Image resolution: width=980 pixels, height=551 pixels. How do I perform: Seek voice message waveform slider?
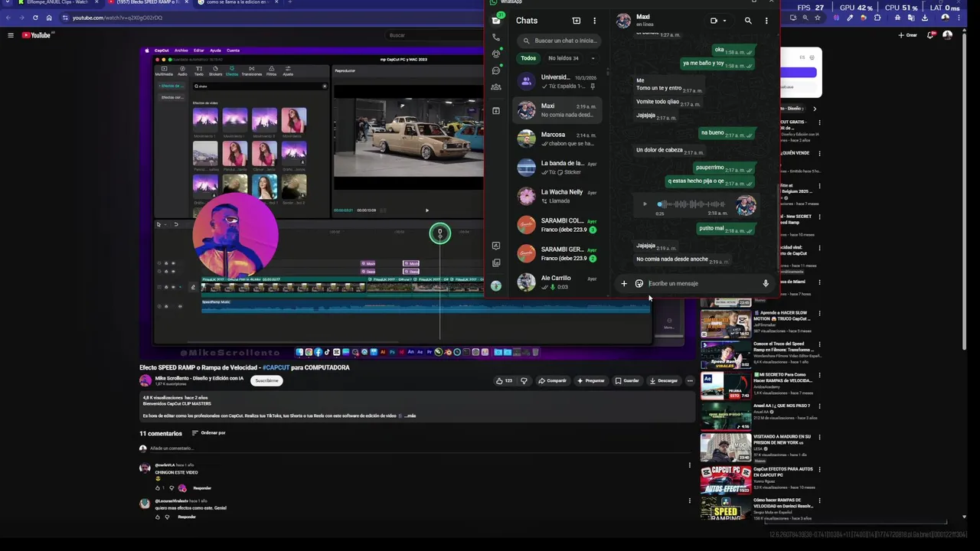tap(691, 204)
